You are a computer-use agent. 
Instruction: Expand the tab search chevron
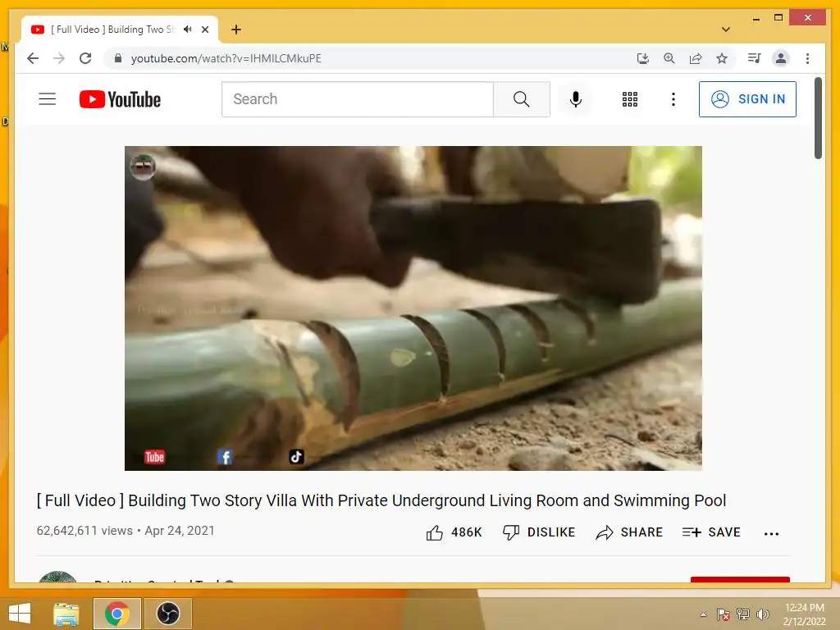pyautogui.click(x=726, y=30)
